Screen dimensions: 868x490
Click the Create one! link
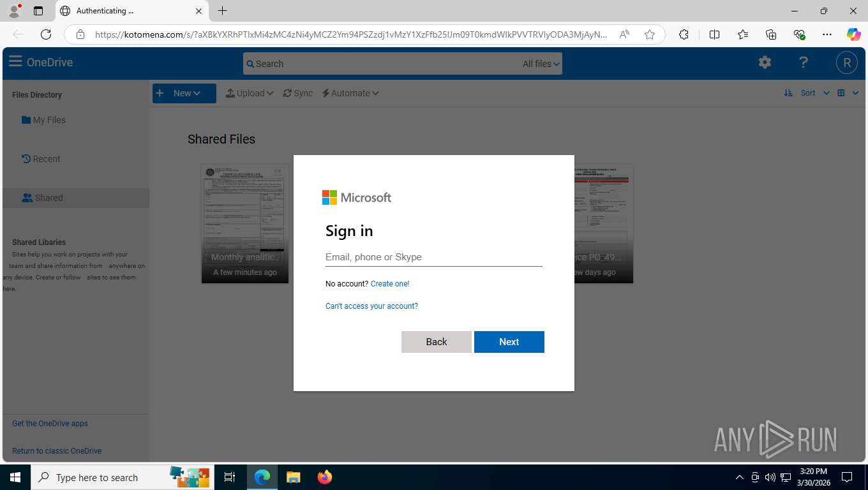pos(390,284)
